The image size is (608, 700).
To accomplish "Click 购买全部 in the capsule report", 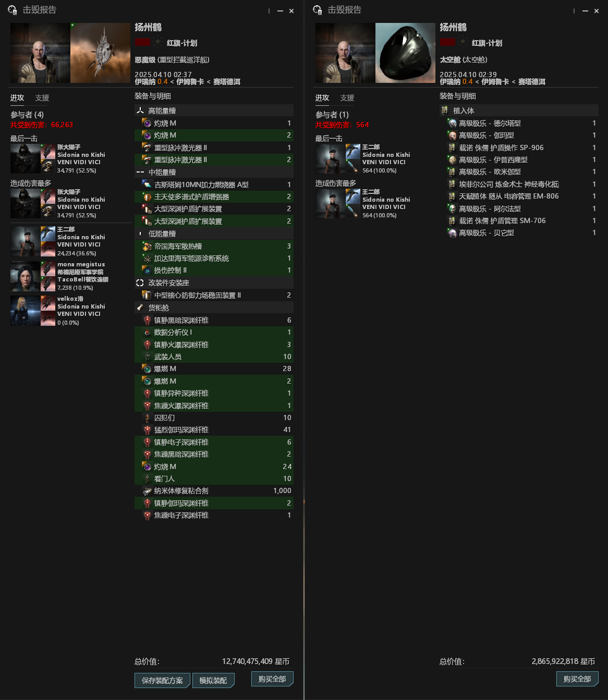I will tap(577, 679).
